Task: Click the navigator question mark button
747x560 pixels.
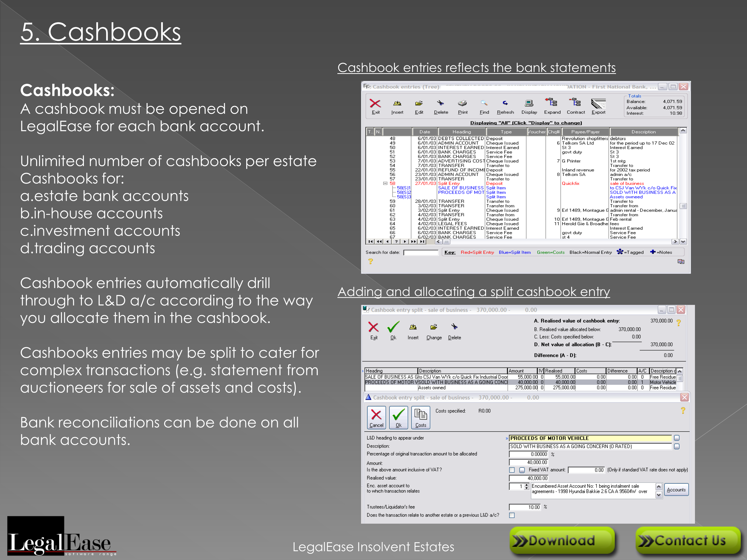Action: (396, 242)
